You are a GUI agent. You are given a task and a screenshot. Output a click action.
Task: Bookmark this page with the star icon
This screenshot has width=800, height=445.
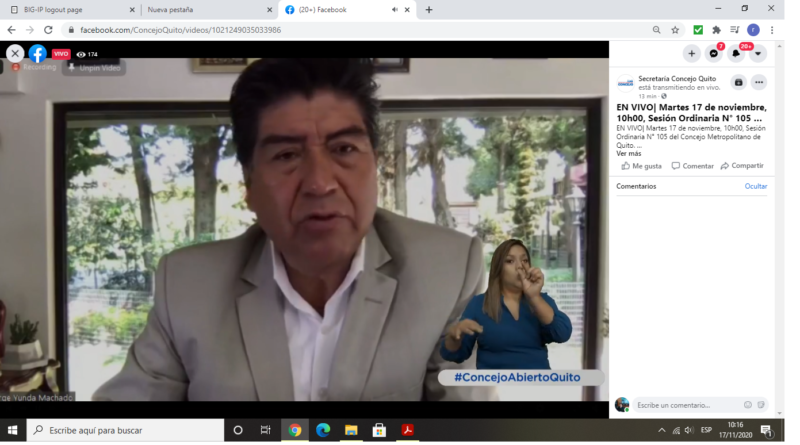pyautogui.click(x=675, y=30)
